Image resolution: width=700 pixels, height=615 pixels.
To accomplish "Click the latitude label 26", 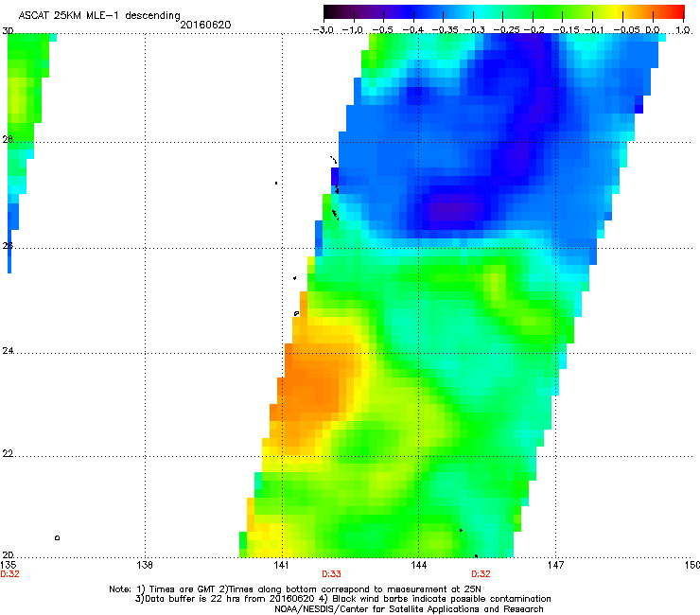I will [8, 245].
